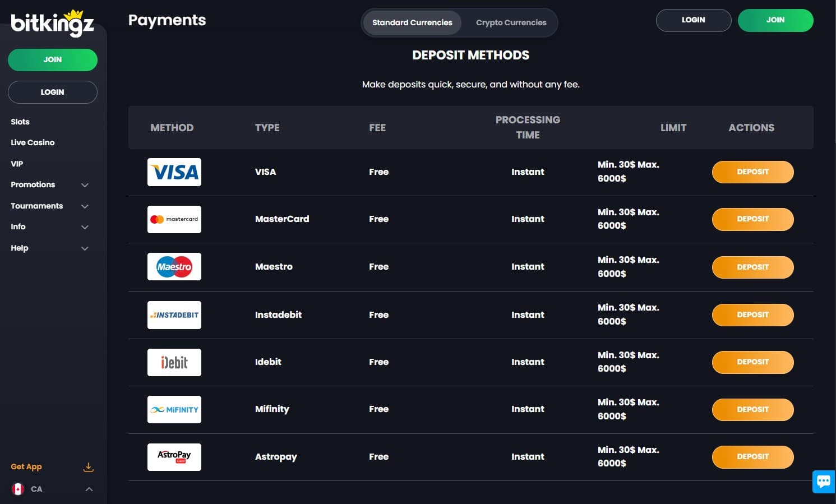Click DEPOSIT for Astropay
836x504 pixels.
[x=753, y=457]
